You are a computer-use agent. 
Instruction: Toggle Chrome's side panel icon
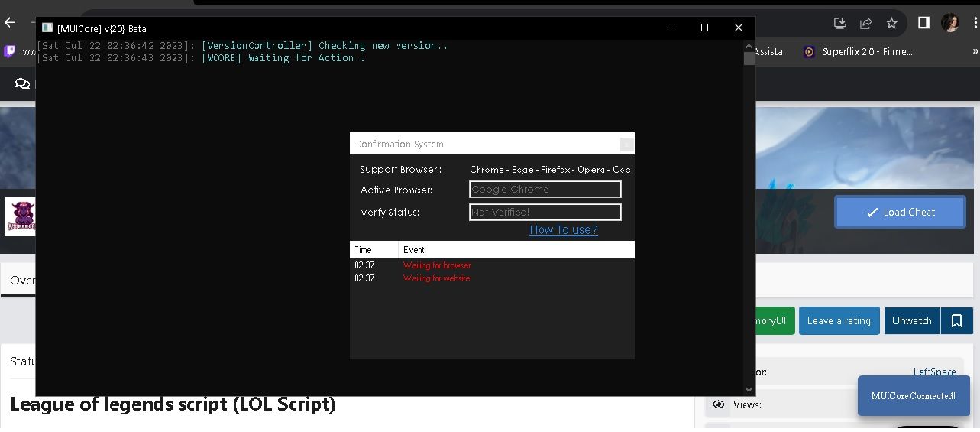pyautogui.click(x=923, y=23)
